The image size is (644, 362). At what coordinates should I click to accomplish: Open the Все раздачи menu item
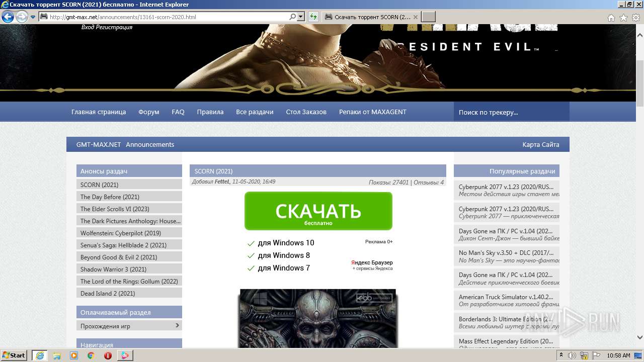point(255,112)
